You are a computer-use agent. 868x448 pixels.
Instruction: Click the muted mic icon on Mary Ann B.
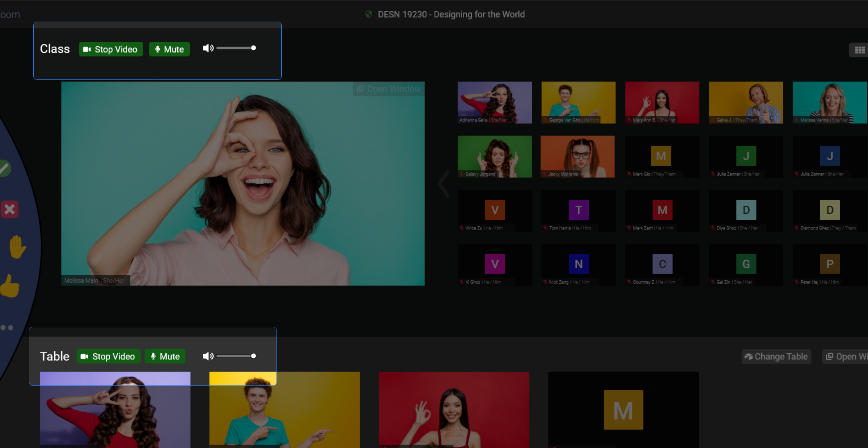628,120
